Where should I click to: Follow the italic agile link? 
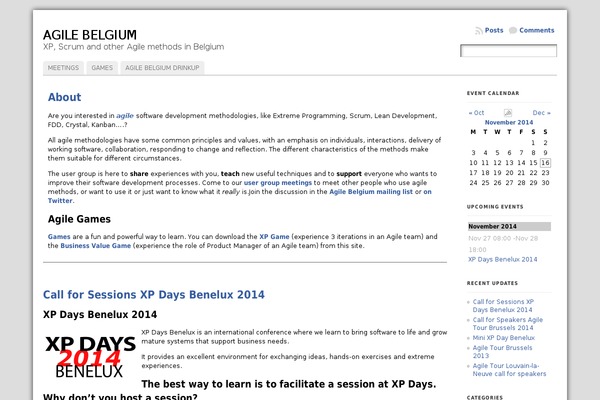[125, 116]
